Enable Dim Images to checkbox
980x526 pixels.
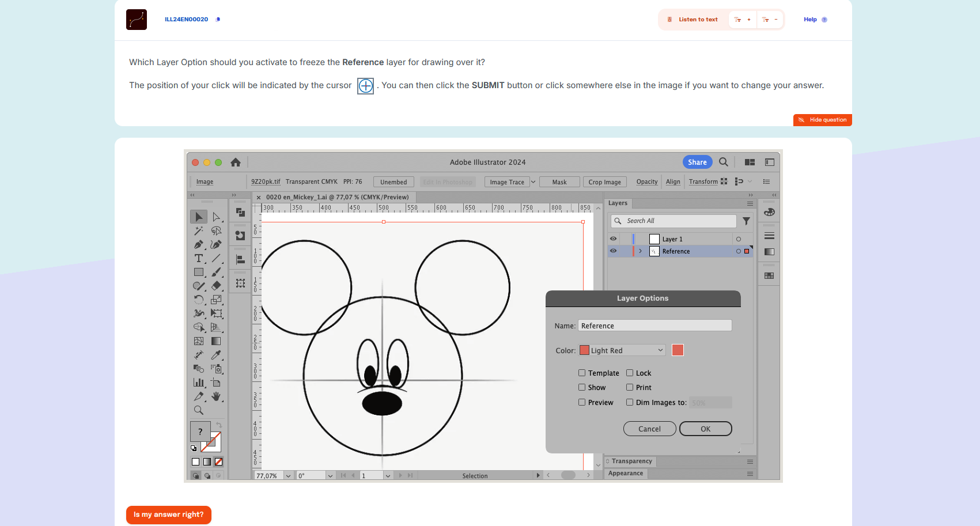click(630, 402)
